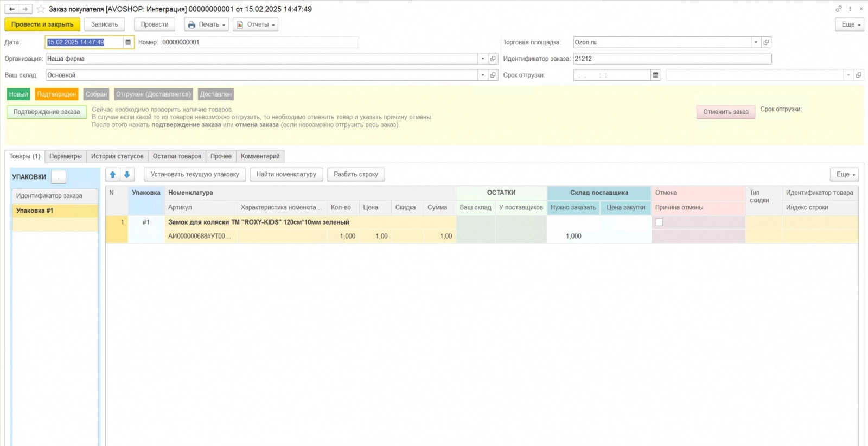The height and width of the screenshot is (446, 868).
Task: Open the Отчеты dropdown
Action: pyautogui.click(x=256, y=24)
